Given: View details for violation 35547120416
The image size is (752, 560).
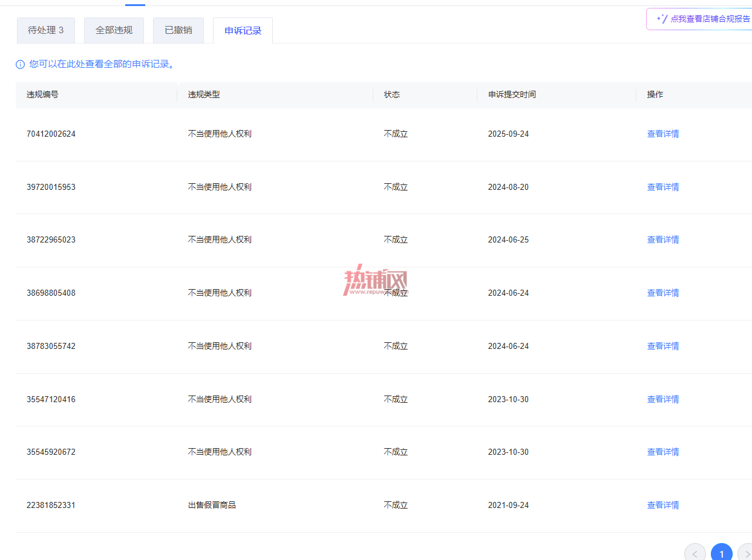Looking at the screenshot, I should pos(663,399).
